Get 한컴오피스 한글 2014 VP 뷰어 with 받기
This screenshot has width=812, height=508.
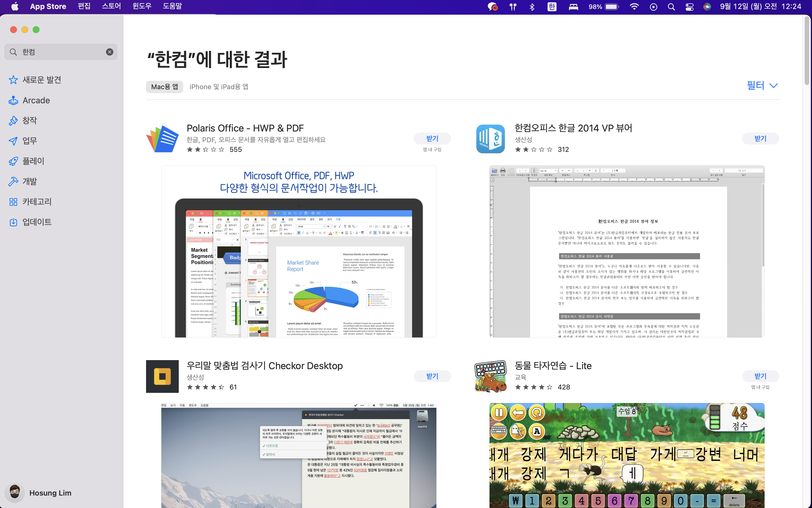coord(760,138)
